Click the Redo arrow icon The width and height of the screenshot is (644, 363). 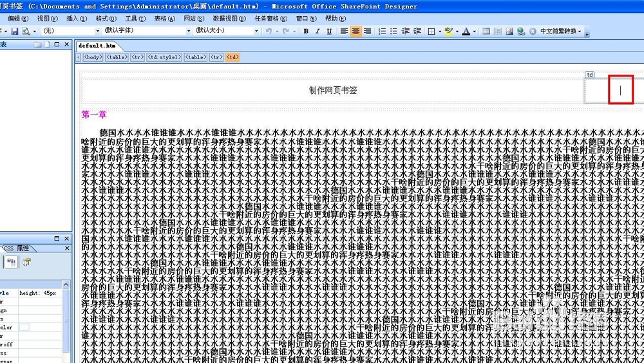coord(286,31)
